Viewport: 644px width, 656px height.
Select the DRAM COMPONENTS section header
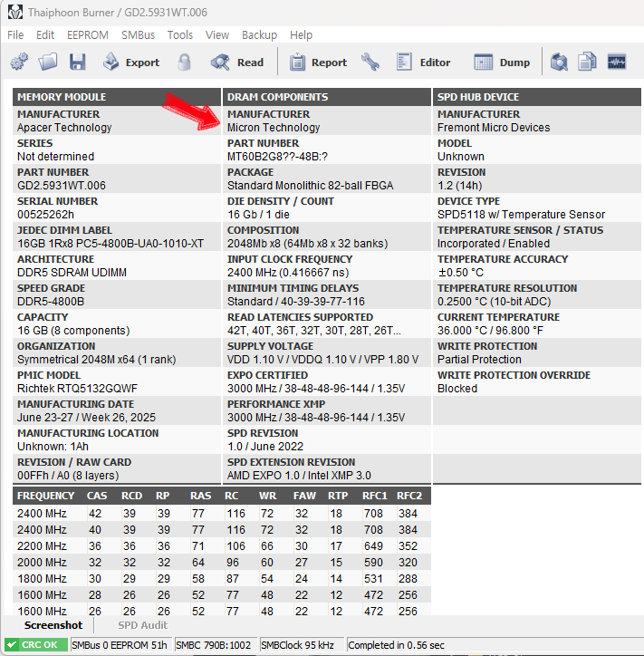point(327,97)
